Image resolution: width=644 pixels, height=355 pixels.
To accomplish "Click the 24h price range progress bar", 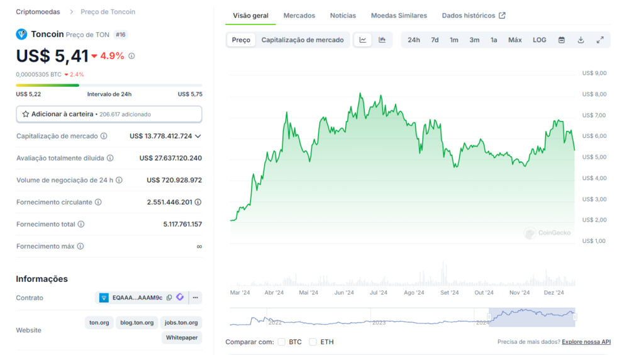I will pyautogui.click(x=109, y=85).
